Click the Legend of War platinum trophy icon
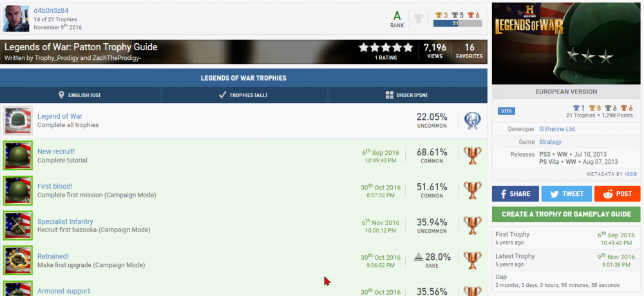644x296 pixels. pyautogui.click(x=472, y=121)
